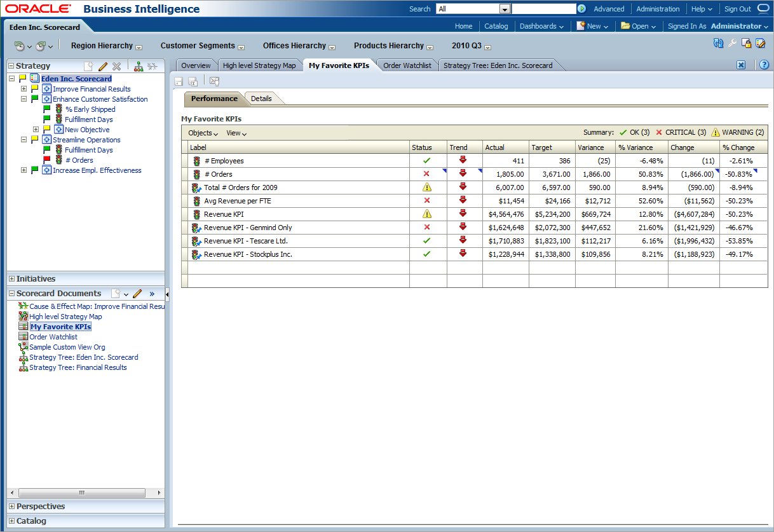The height and width of the screenshot is (532, 774).
Task: Switch to the Overview tab
Action: tap(196, 65)
